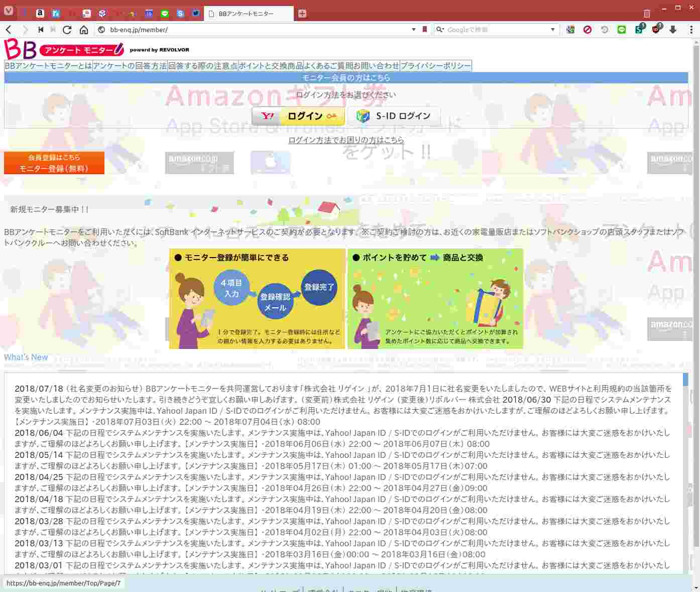
Task: Open the BBアンケートモニターとは menu item
Action: [48, 66]
